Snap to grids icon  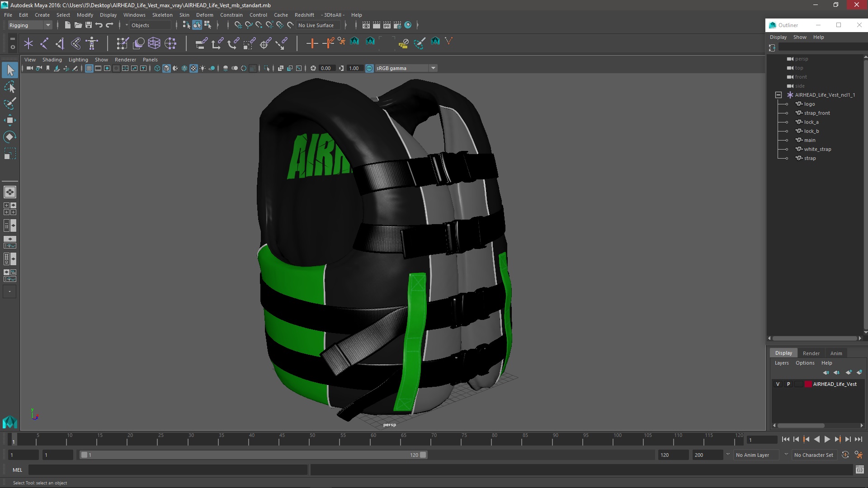click(238, 25)
